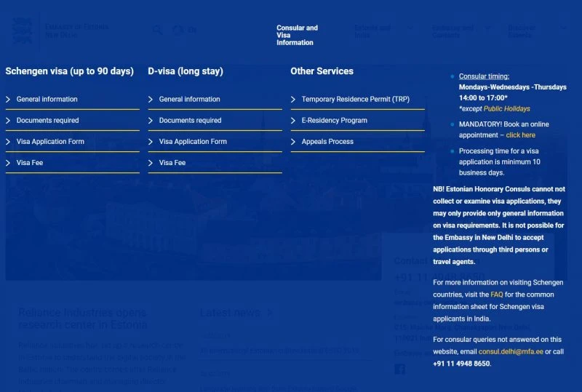The image size is (582, 392).
Task: Open the EN language selector
Action: pos(186,30)
